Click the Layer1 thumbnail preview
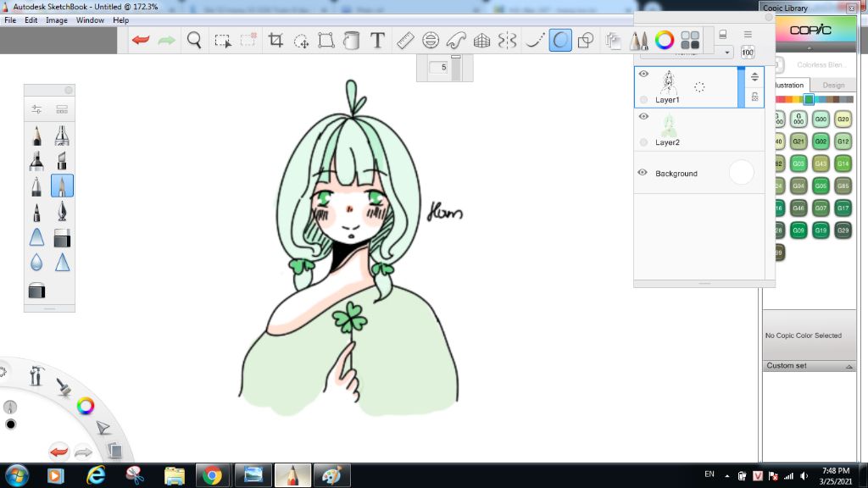 pyautogui.click(x=669, y=83)
